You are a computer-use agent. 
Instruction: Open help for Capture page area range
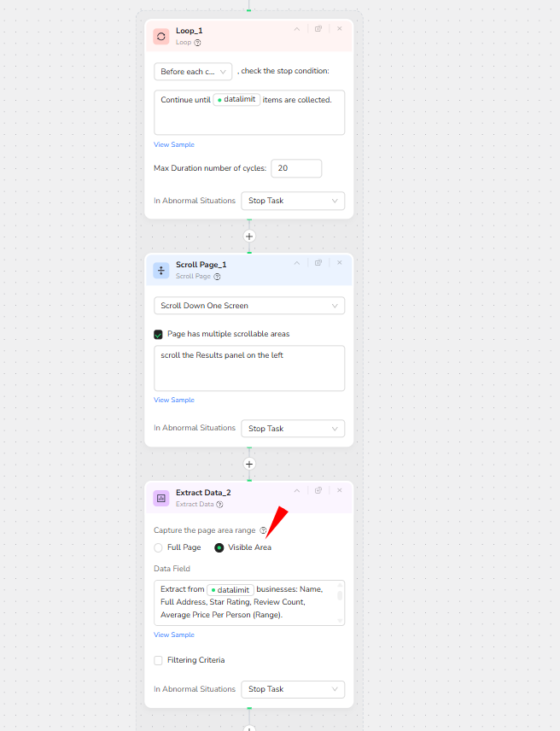pos(263,530)
